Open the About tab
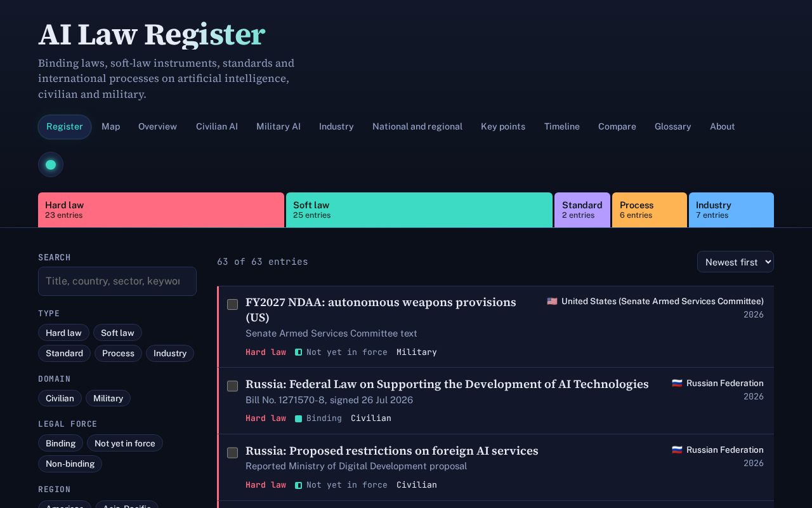 tap(723, 127)
